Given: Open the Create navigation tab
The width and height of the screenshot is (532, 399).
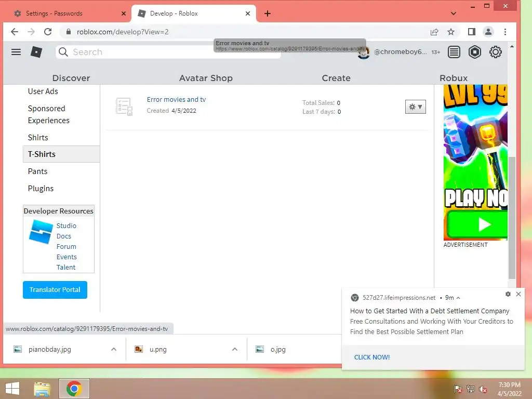Looking at the screenshot, I should coord(336,78).
